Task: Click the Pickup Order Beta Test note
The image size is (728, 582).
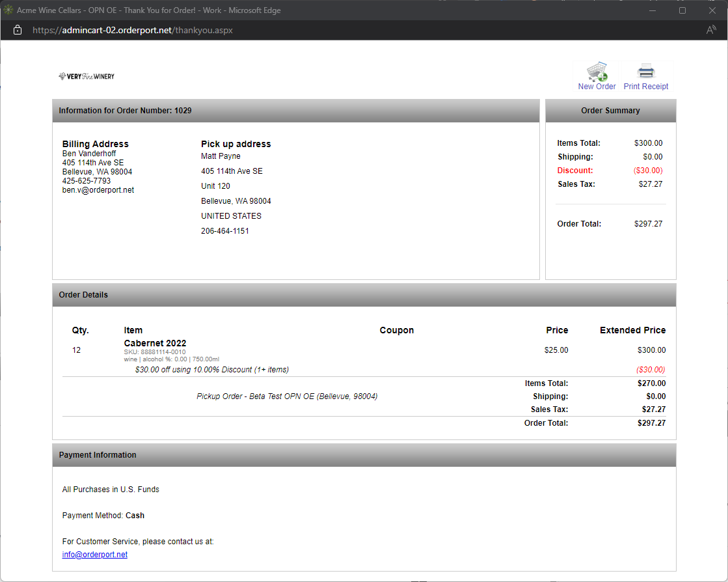Action: tap(286, 396)
